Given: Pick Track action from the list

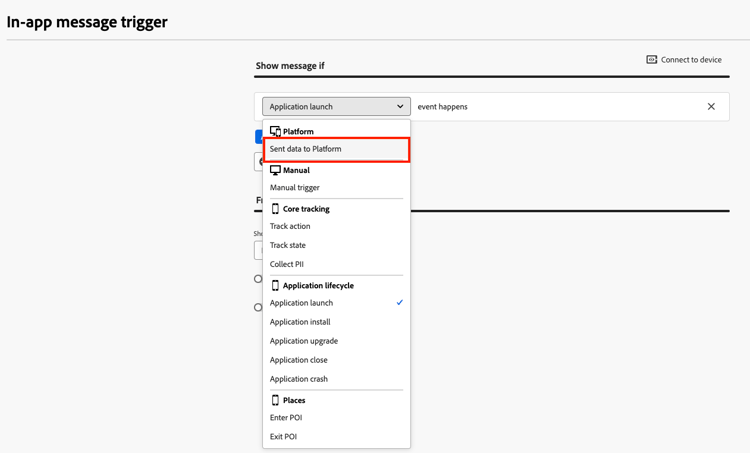Looking at the screenshot, I should point(336,226).
